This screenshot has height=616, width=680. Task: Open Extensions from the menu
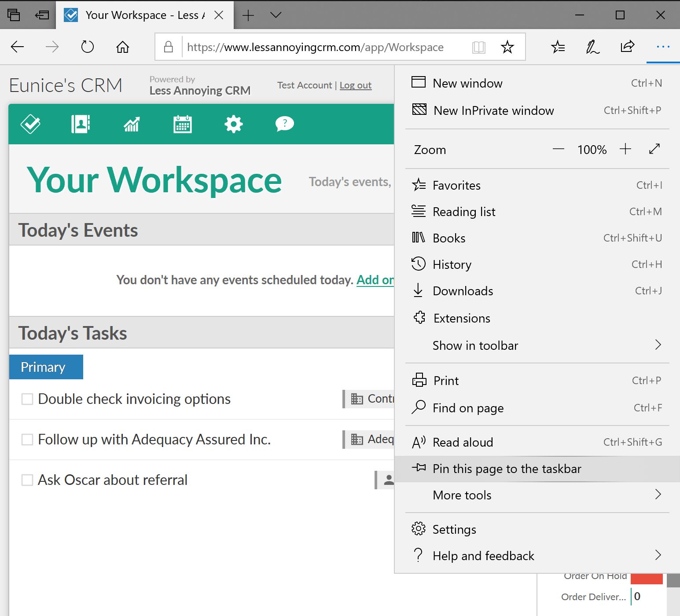pos(537,318)
